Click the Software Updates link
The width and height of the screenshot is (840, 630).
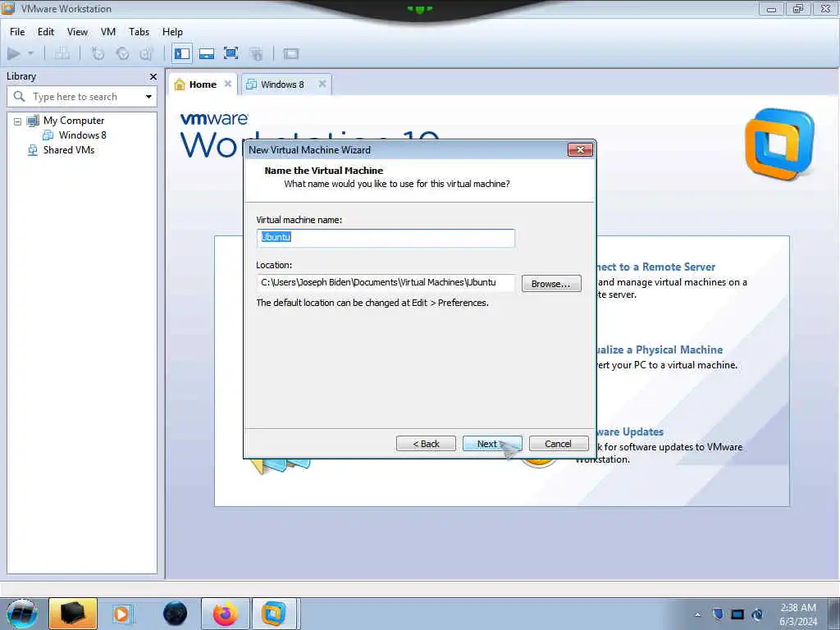(x=630, y=431)
